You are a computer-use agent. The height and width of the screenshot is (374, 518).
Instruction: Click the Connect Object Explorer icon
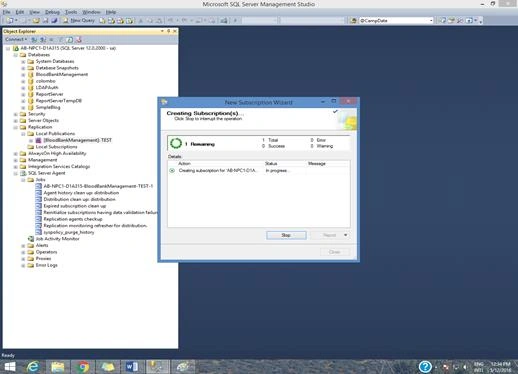click(34, 40)
